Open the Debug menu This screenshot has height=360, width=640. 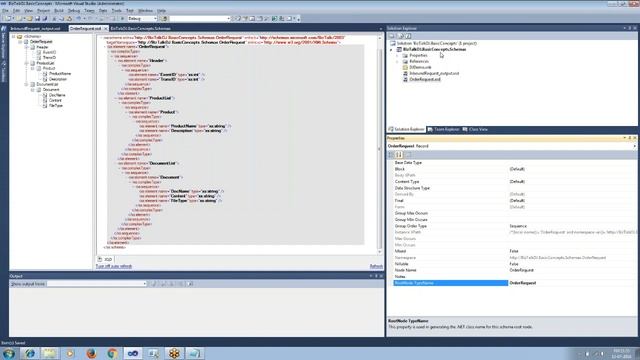[74, 11]
